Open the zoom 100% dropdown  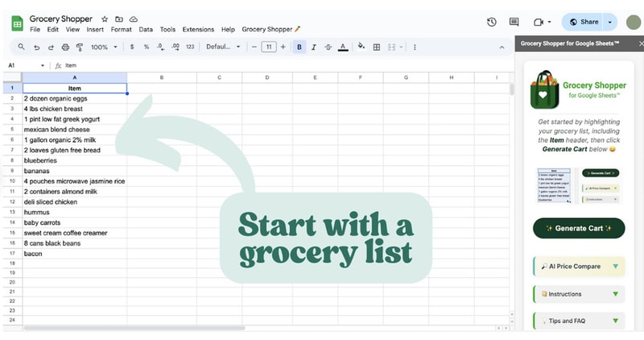104,47
